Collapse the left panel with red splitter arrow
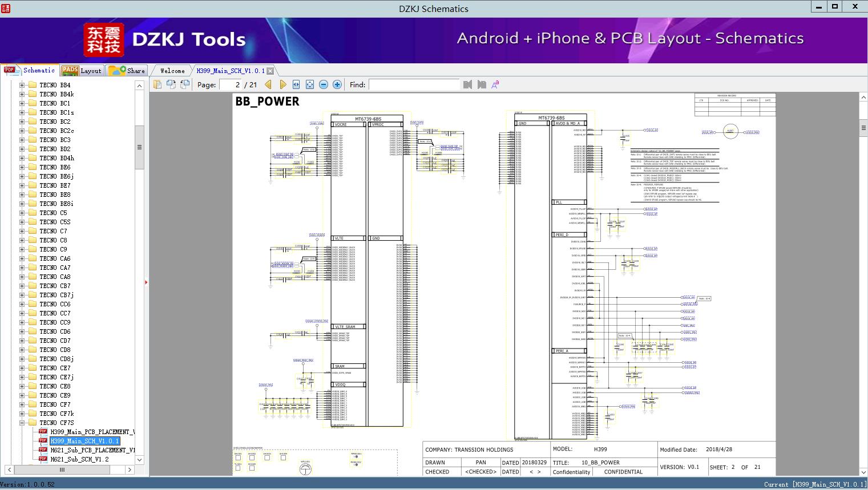Screen dimensions: 868x490 (146, 282)
